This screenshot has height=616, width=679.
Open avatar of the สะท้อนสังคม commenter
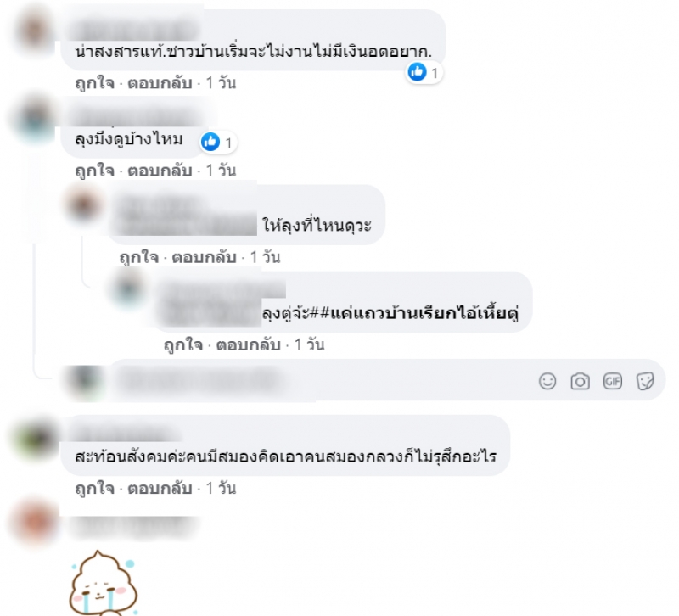pos(35,438)
